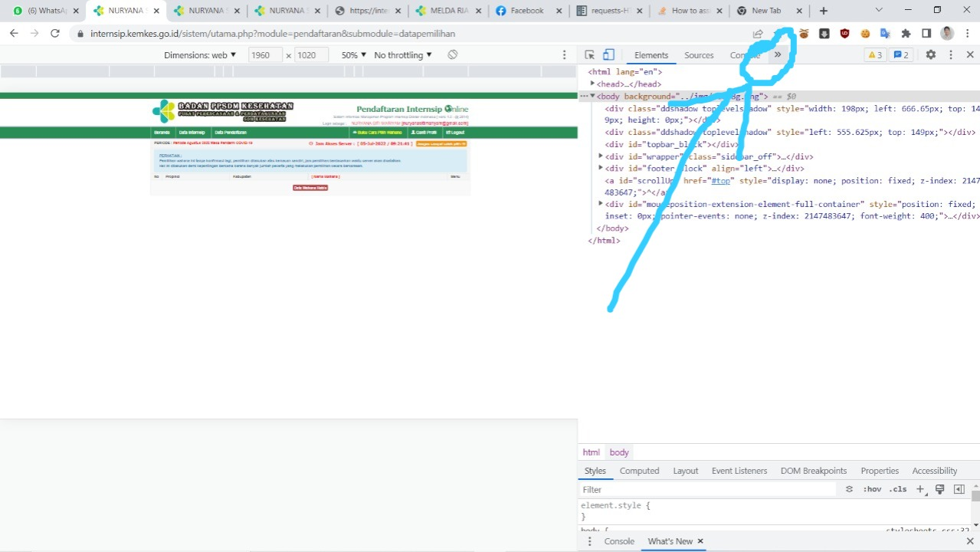The width and height of the screenshot is (980, 552).
Task: Select the Inspect element picker tool
Action: click(588, 54)
